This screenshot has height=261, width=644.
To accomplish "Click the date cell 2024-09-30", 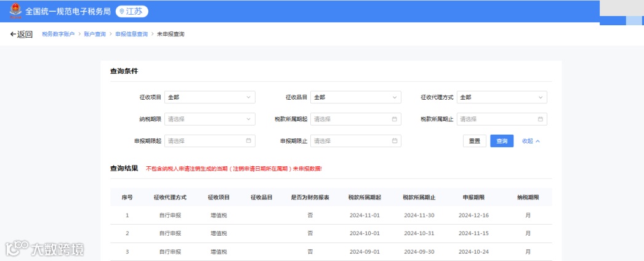I will [419, 252].
